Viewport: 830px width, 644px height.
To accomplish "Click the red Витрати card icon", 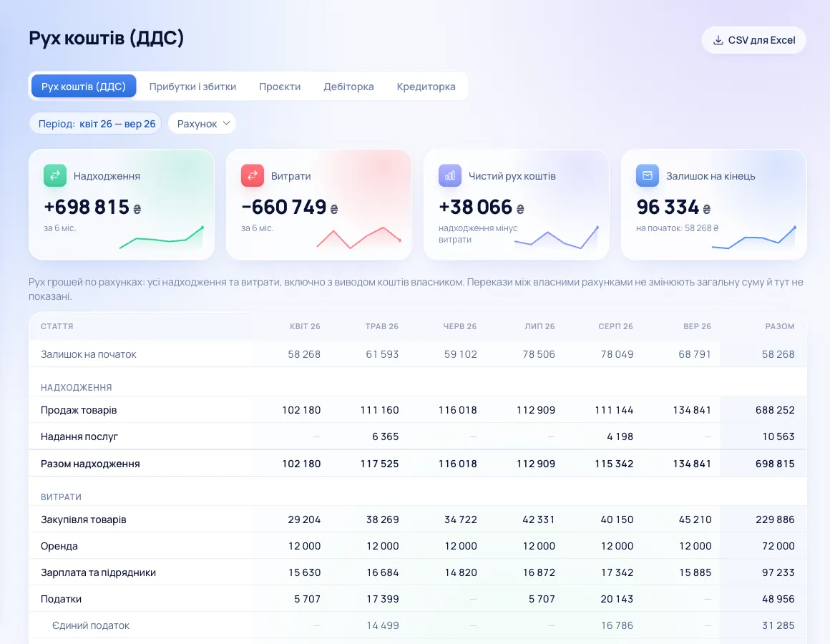I will pyautogui.click(x=253, y=176).
